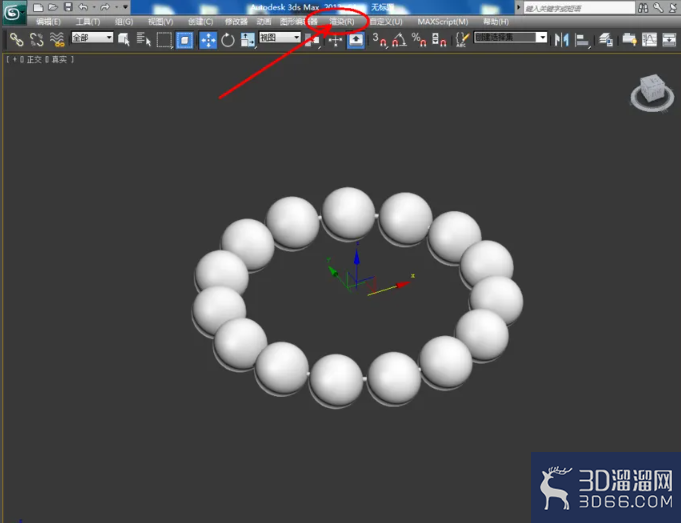681x523 pixels.
Task: Click the Use Pivot Point Center icon
Action: [312, 40]
